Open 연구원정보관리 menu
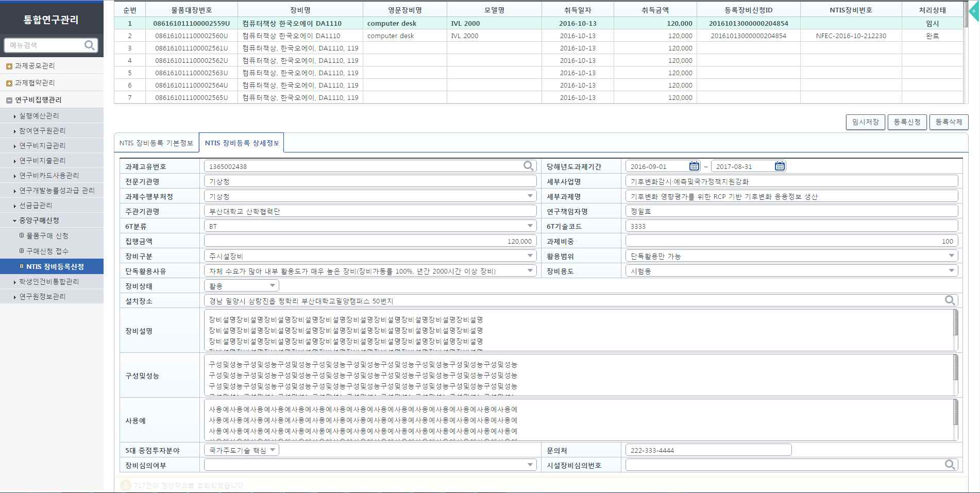The image size is (980, 493). coord(42,297)
